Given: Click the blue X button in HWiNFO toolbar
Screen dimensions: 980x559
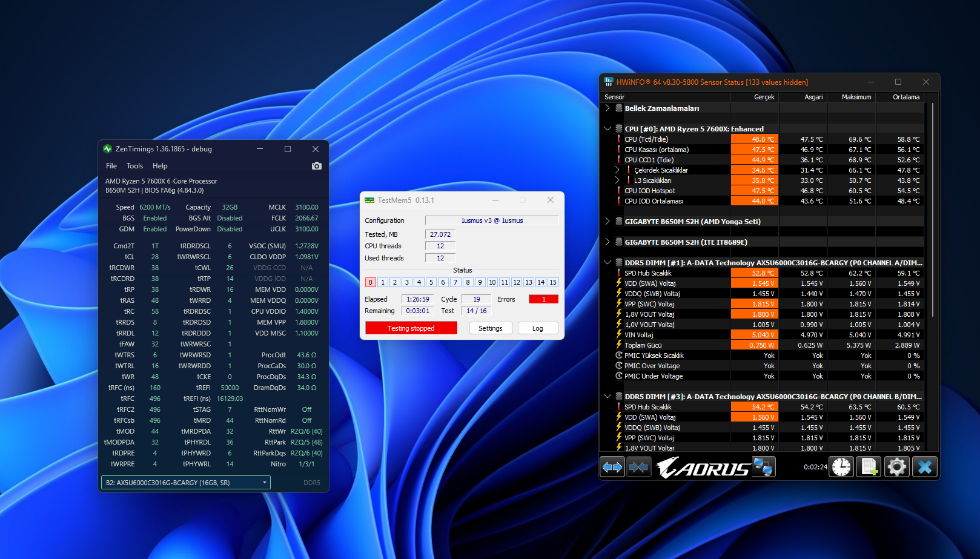Looking at the screenshot, I should (925, 467).
